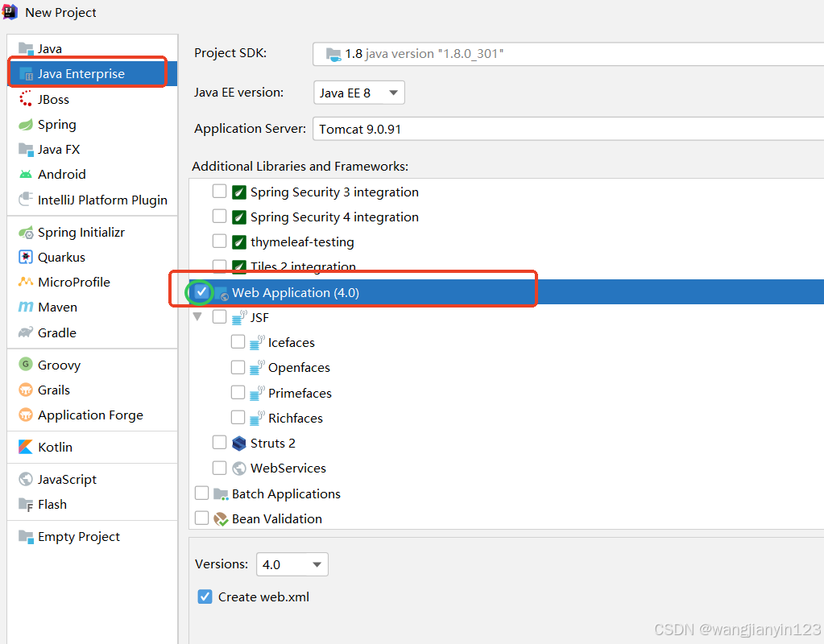Click the MicroProfile icon
This screenshot has height=644, width=824.
coord(26,282)
